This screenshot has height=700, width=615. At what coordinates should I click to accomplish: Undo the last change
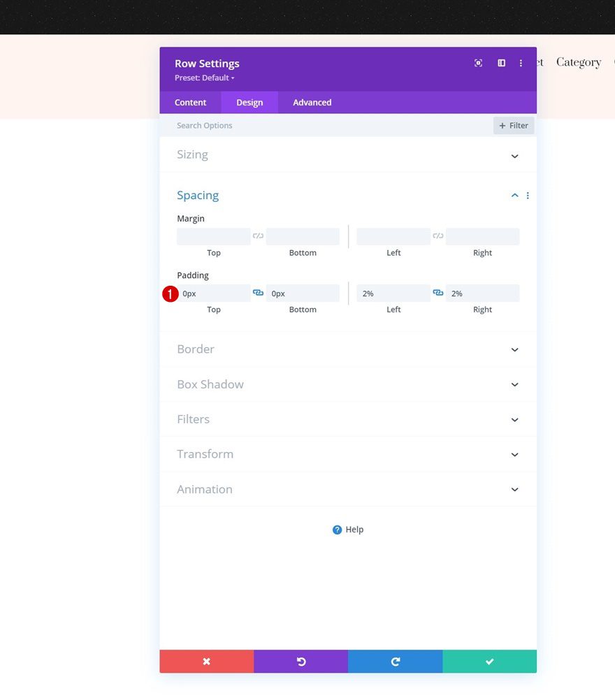(301, 661)
